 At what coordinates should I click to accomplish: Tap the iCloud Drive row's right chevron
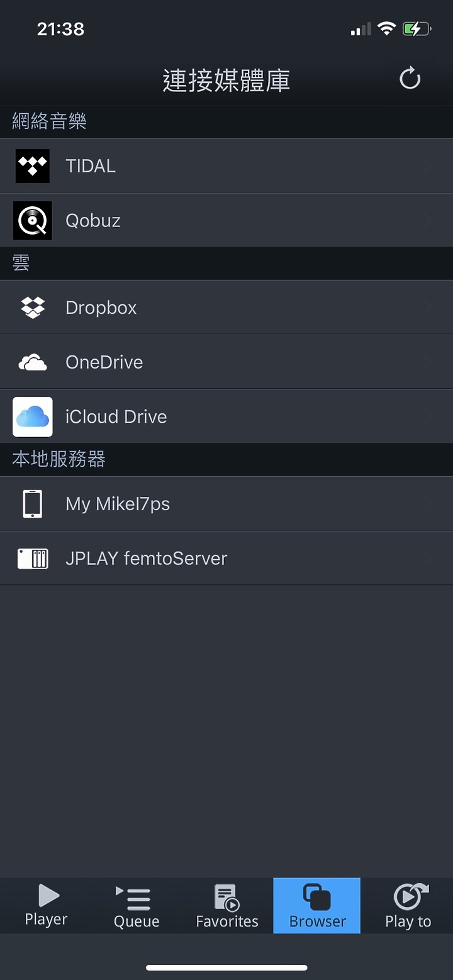click(428, 416)
